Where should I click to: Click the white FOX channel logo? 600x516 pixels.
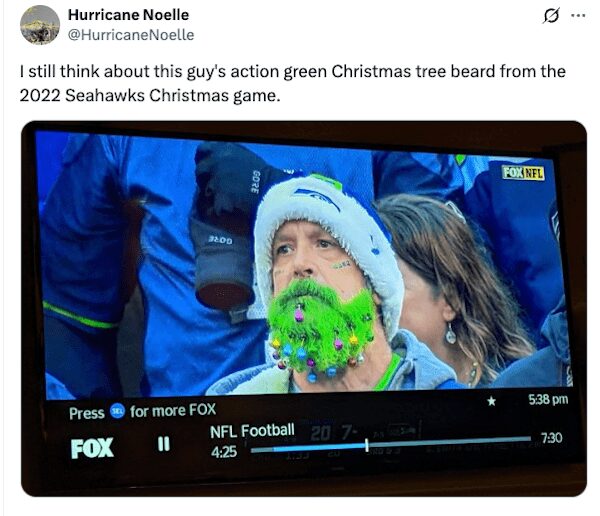pyautogui.click(x=92, y=448)
